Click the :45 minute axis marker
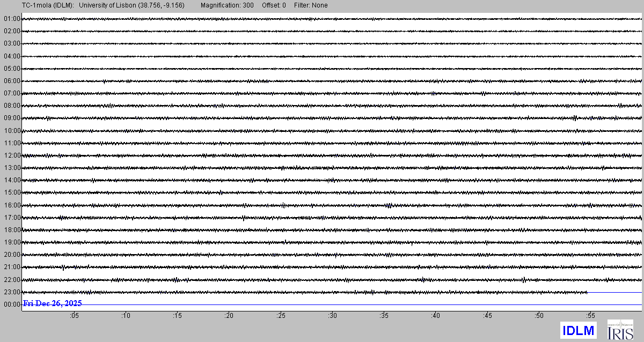This screenshot has height=342, width=644. tap(487, 316)
